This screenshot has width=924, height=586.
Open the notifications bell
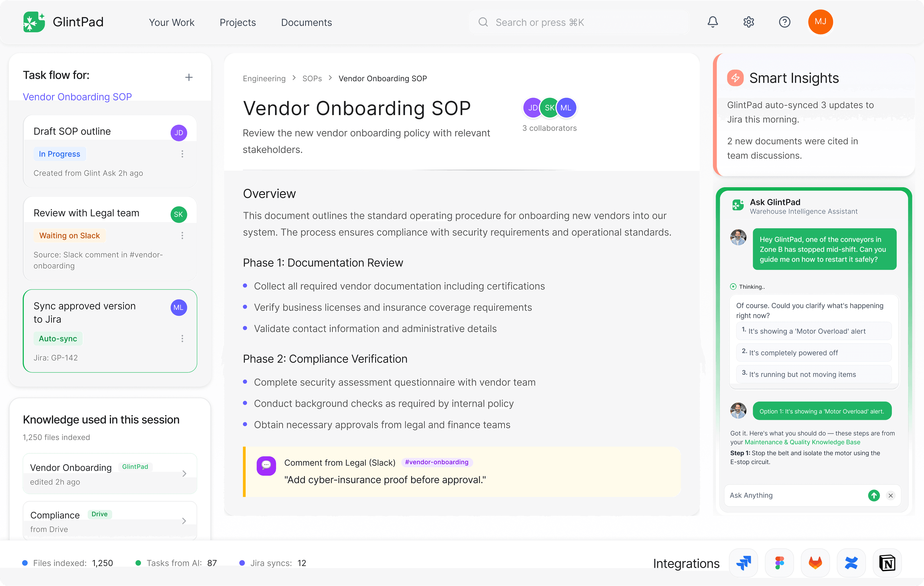tap(713, 22)
